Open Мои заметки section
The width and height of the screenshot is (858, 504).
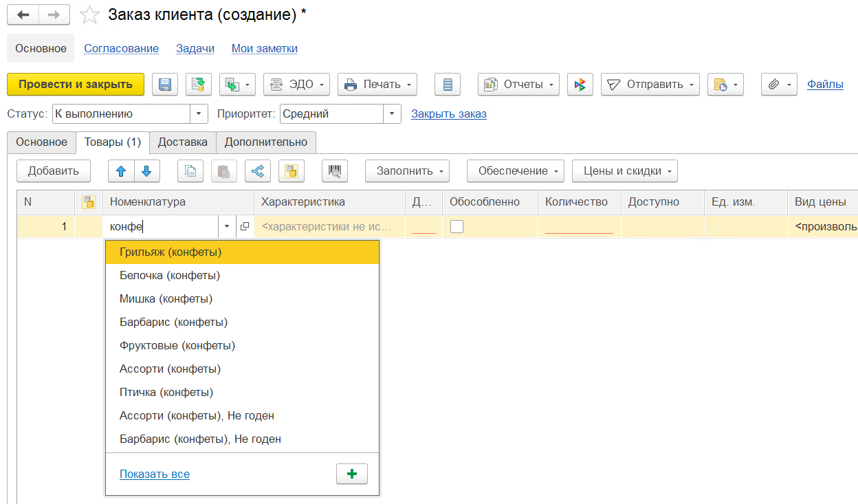coord(265,48)
